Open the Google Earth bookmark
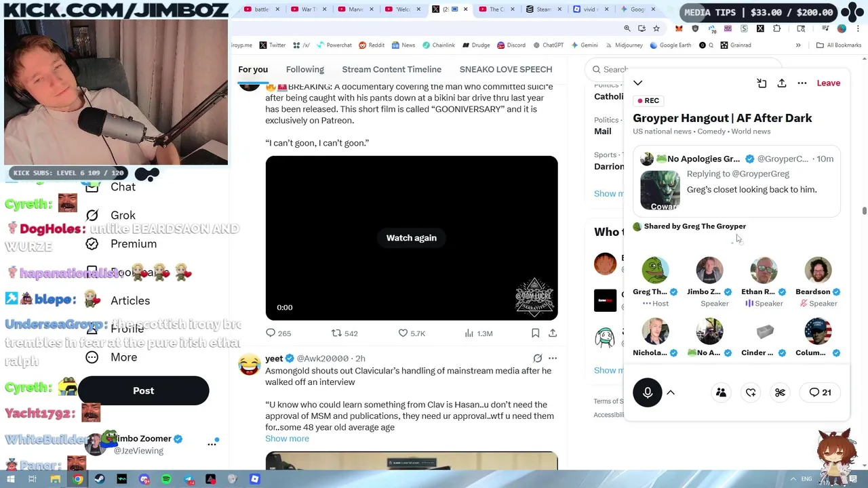Image resolution: width=868 pixels, height=488 pixels. click(670, 45)
